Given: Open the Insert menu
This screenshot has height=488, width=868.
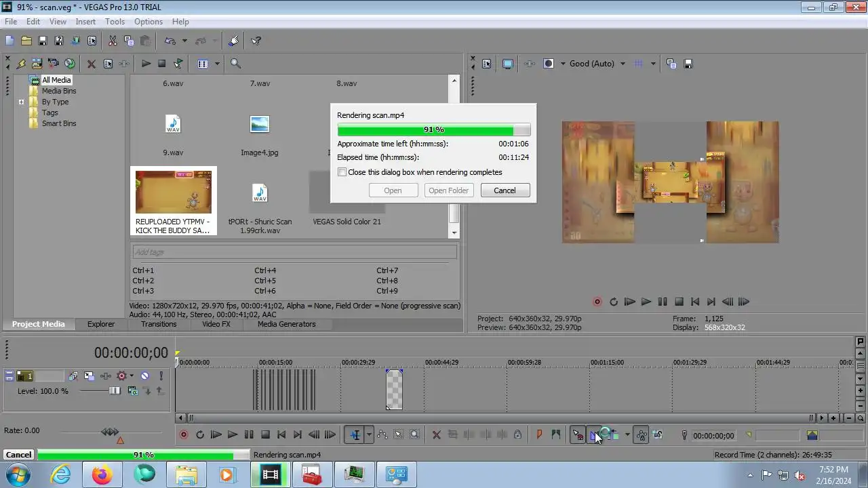Looking at the screenshot, I should point(85,22).
